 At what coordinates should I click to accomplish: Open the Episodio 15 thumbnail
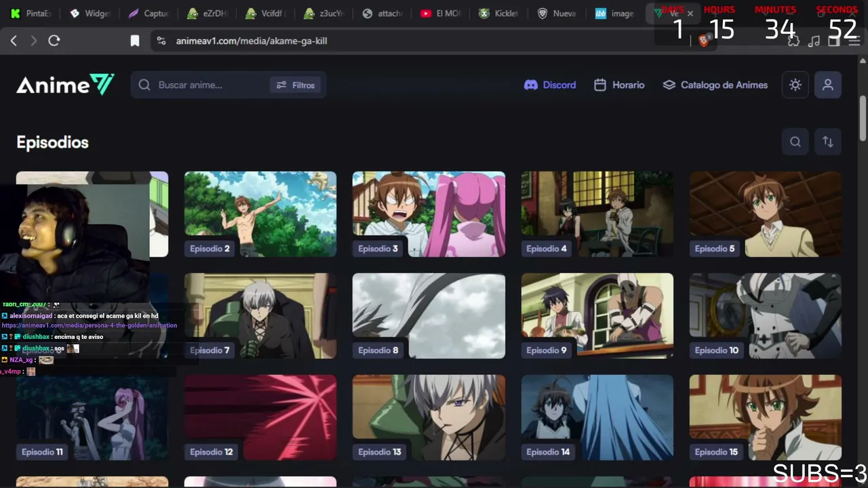click(766, 418)
